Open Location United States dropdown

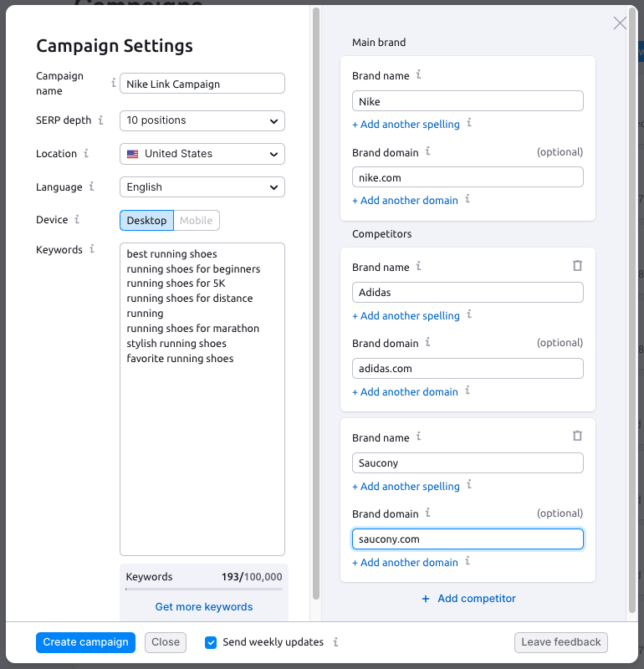click(x=202, y=154)
